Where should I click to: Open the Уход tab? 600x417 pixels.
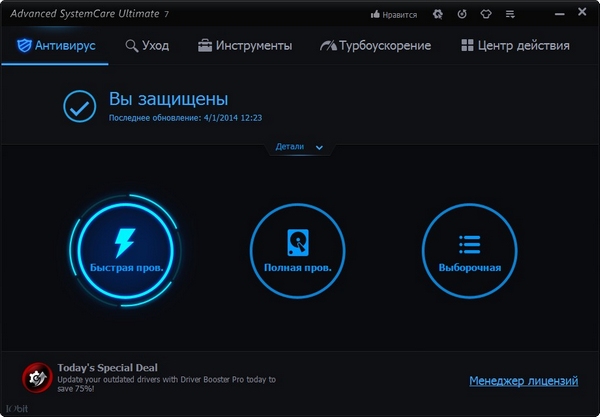[x=148, y=46]
